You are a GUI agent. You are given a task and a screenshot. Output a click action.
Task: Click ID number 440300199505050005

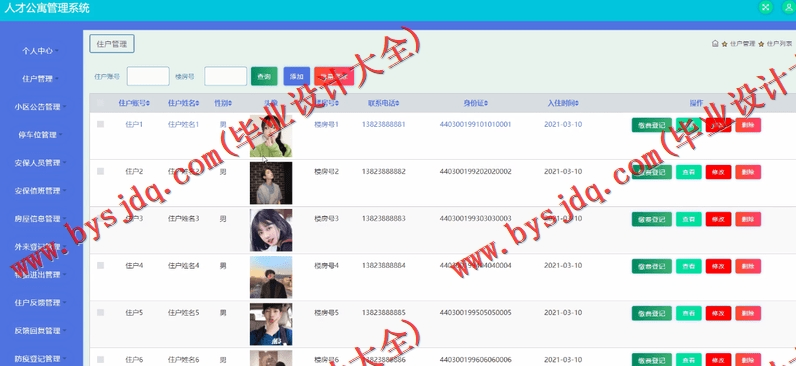pos(476,313)
